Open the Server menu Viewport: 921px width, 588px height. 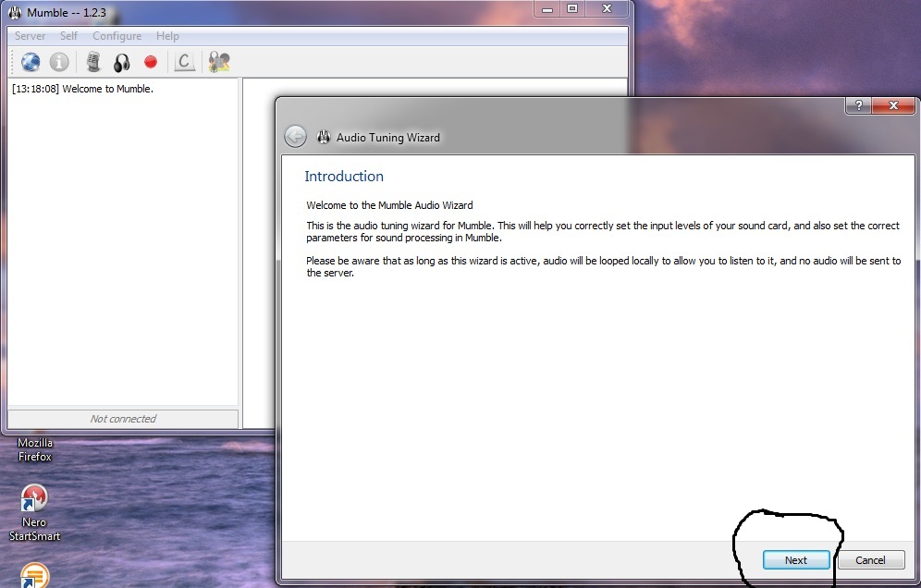click(30, 36)
